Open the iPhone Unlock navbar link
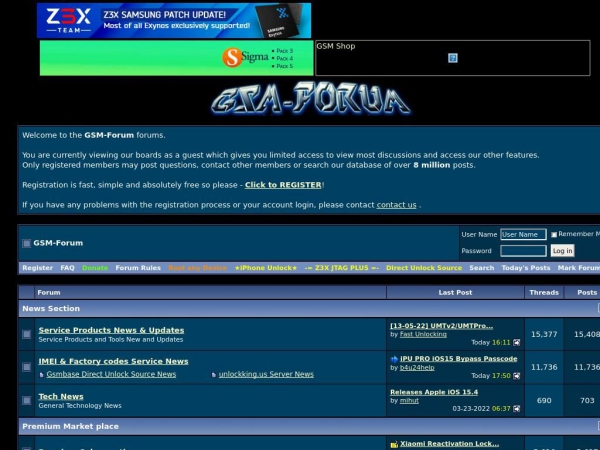600x450 pixels. (266, 268)
